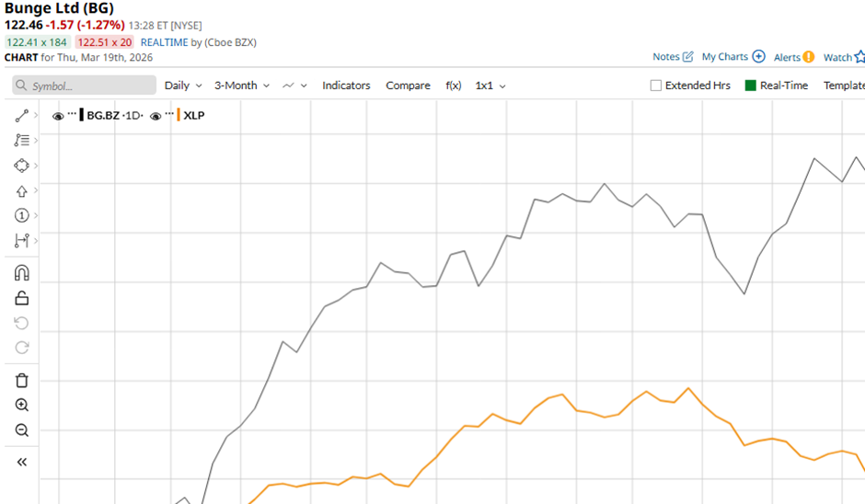Viewport: 865px width, 504px height.
Task: Delete drawings with the trash icon
Action: pos(21,381)
